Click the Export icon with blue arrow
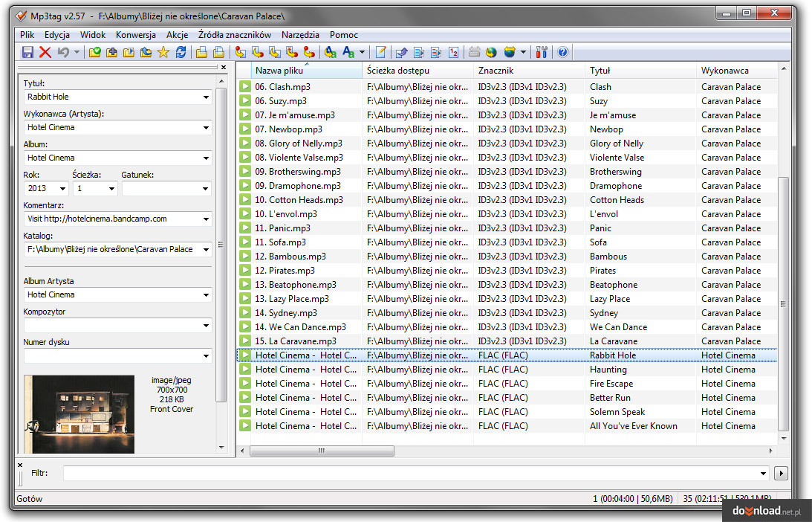This screenshot has height=522, width=812. click(401, 52)
